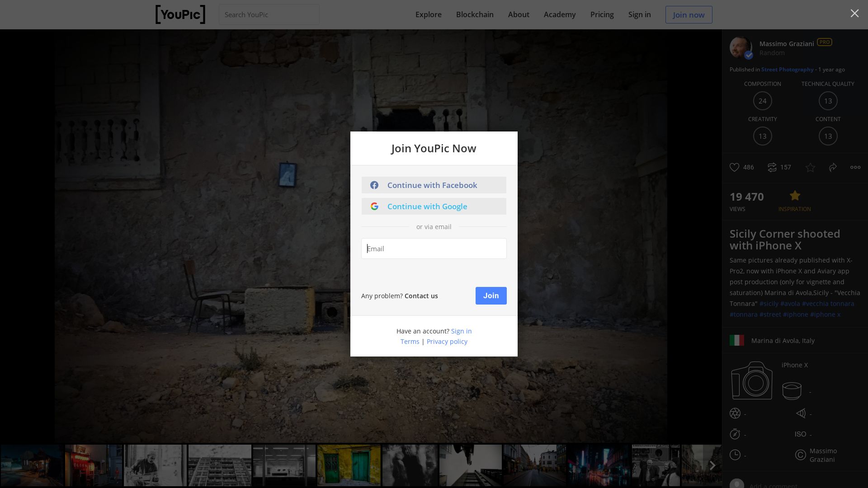
Task: Open the Explore menu item
Action: pos(428,14)
